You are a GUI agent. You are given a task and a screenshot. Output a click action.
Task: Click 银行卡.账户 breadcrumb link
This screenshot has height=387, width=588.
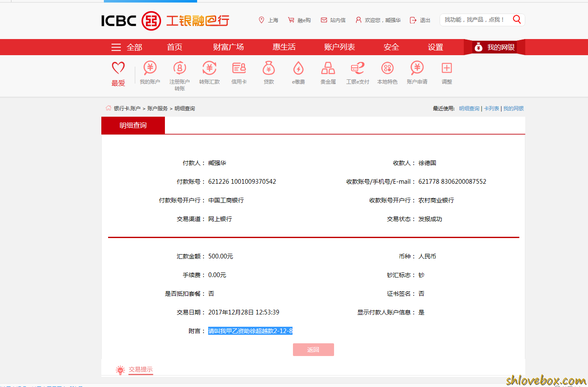point(127,109)
